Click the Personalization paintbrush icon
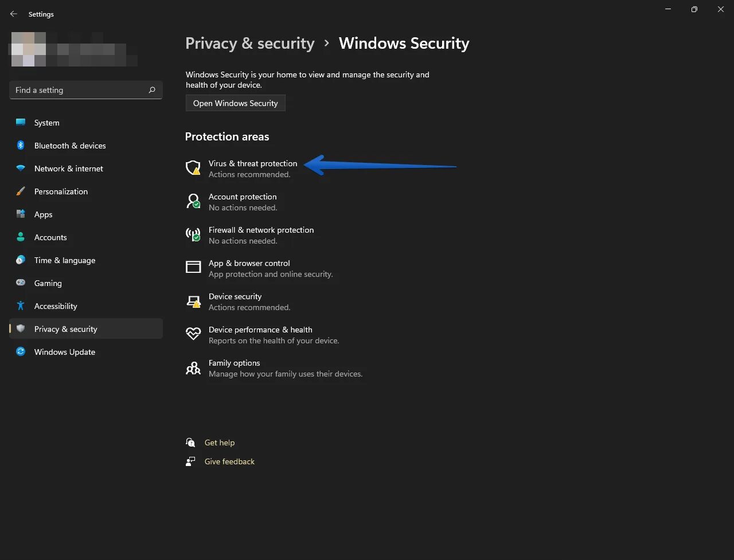Viewport: 734px width, 560px height. point(21,191)
